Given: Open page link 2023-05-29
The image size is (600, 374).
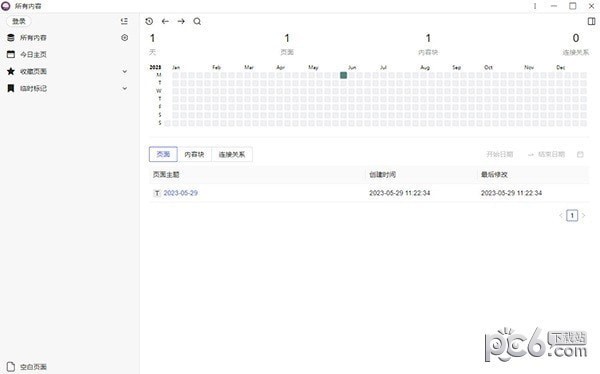Looking at the screenshot, I should click(181, 193).
